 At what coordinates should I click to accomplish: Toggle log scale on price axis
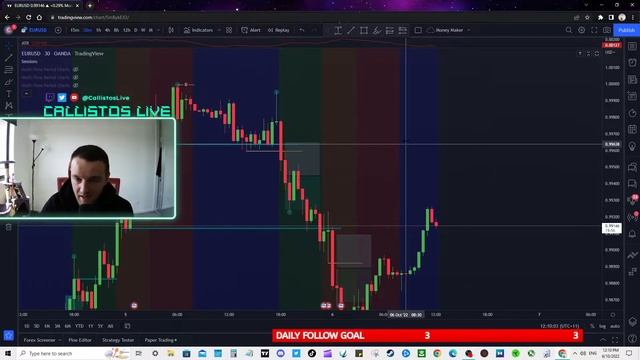coord(602,326)
